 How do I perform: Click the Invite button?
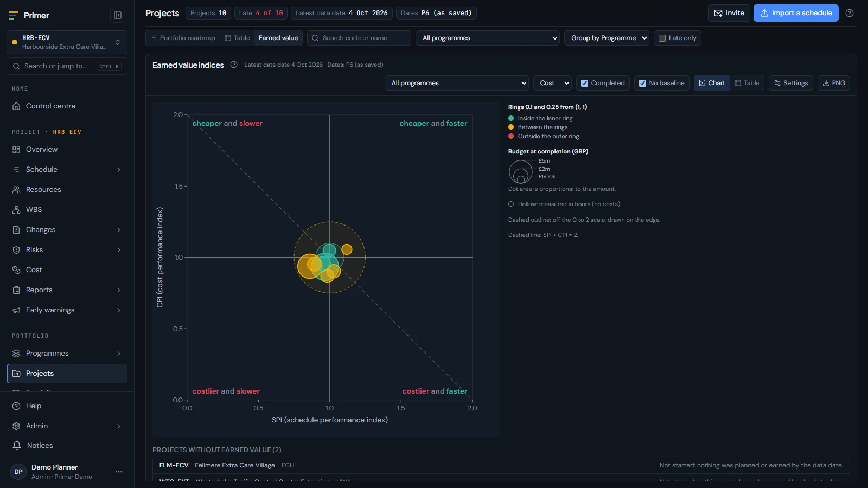[729, 13]
